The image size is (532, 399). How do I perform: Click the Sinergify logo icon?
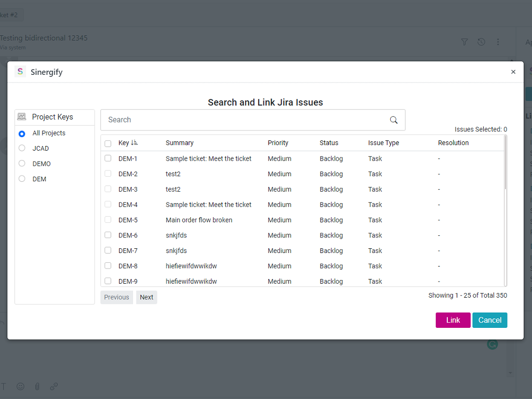(20, 72)
